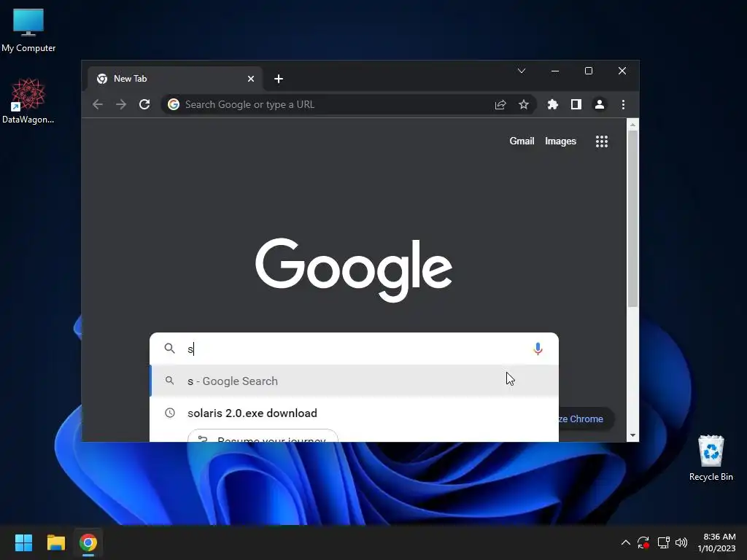This screenshot has height=560, width=747.
Task: Open the Extensions puzzle icon
Action: coord(553,104)
